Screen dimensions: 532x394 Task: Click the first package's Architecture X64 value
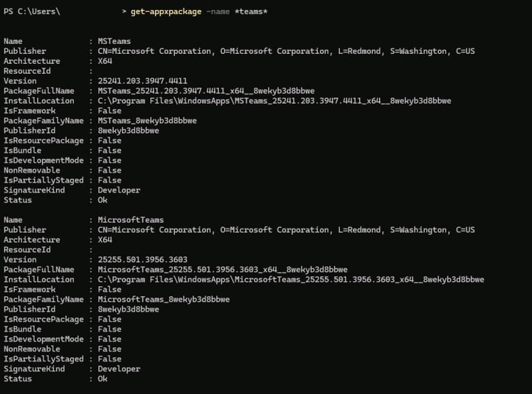click(x=105, y=61)
